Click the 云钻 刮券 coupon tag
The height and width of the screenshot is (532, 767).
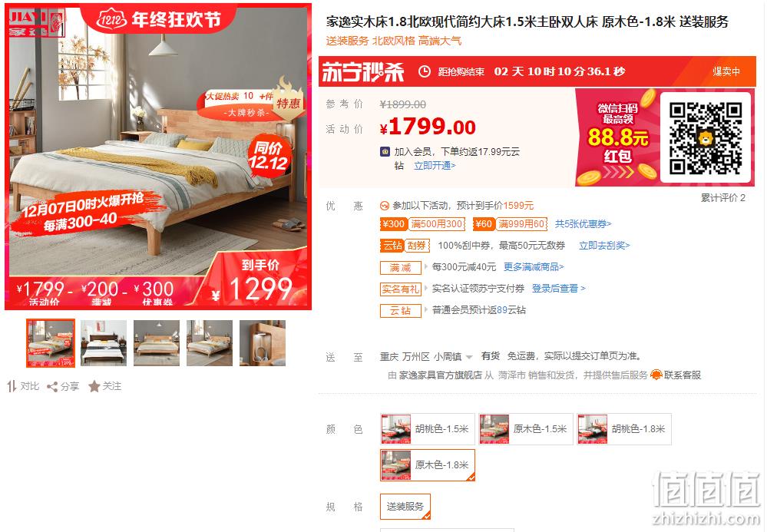[x=405, y=246]
